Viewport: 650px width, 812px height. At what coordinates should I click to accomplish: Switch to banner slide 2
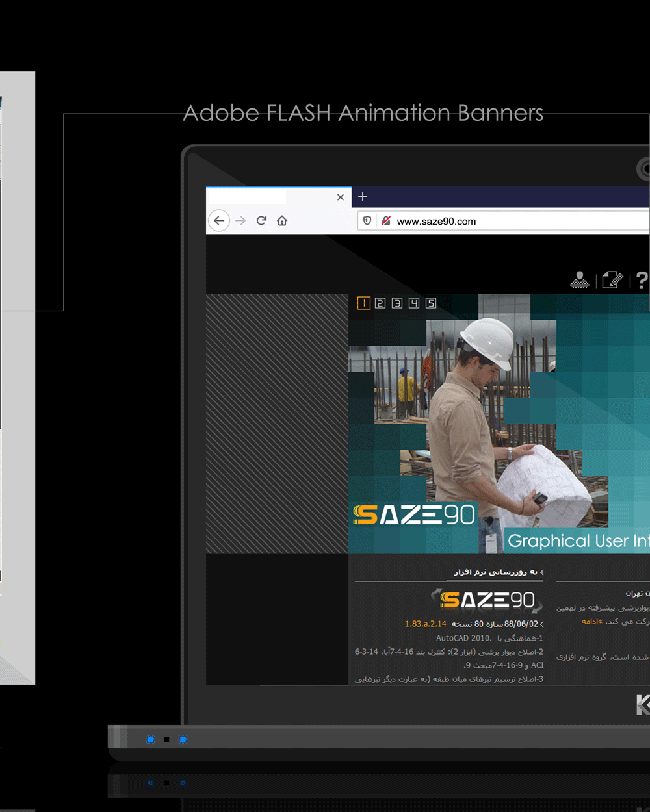pos(380,303)
